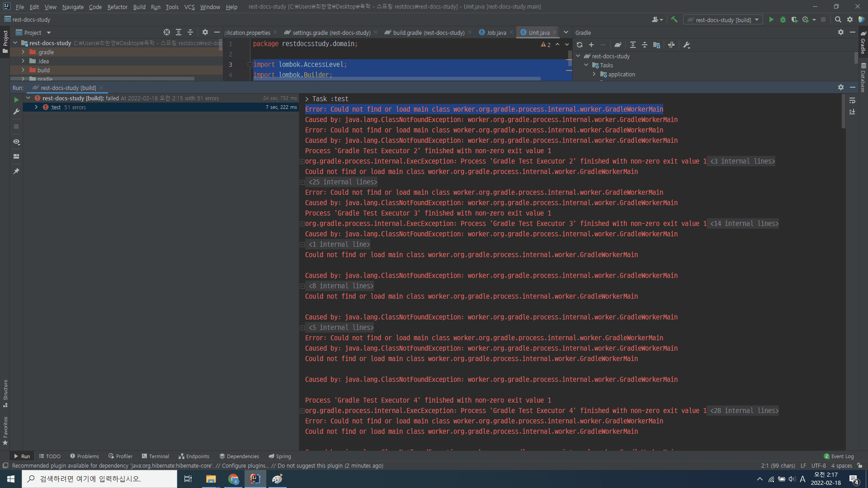Toggle Favorites tool window side tab
The image size is (868, 488).
[5, 431]
